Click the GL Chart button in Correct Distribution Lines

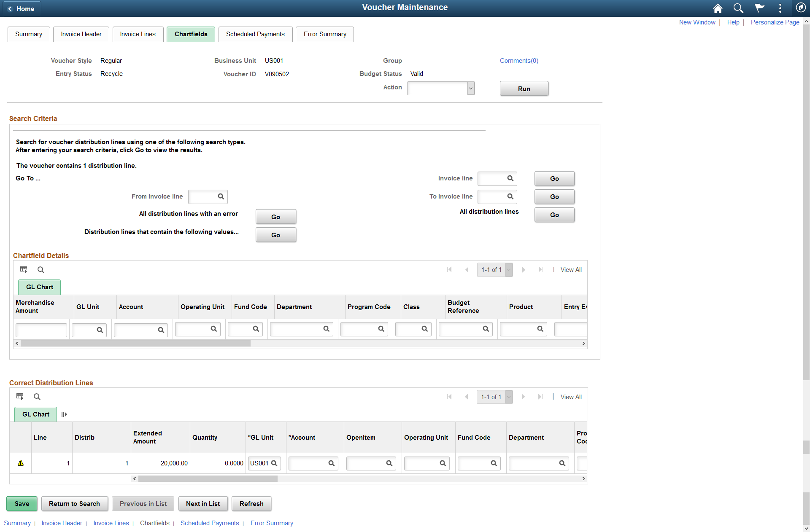point(36,414)
